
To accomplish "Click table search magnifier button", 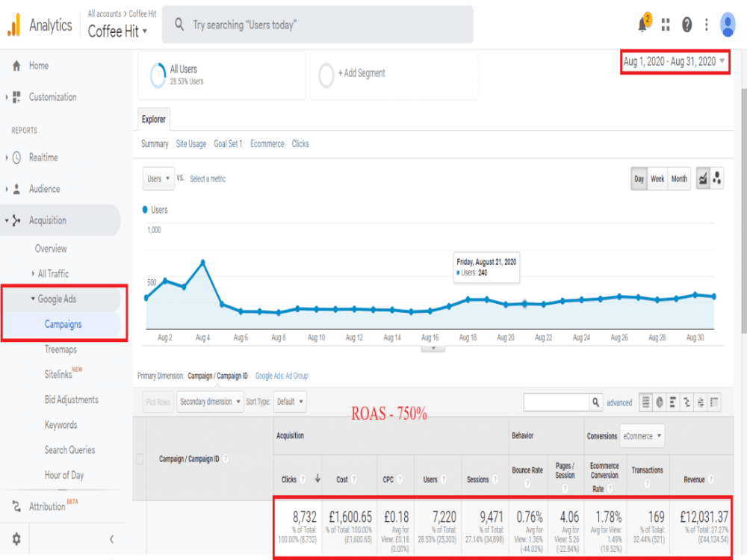I will tap(595, 402).
